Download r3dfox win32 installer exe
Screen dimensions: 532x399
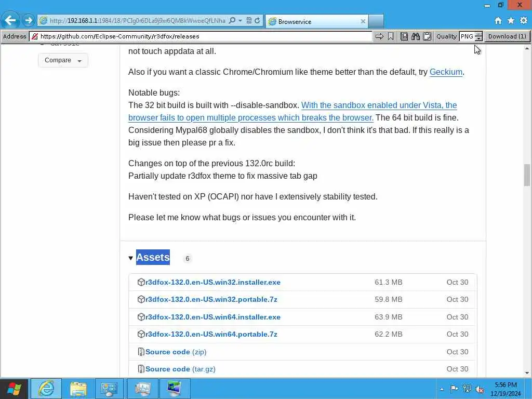212,282
